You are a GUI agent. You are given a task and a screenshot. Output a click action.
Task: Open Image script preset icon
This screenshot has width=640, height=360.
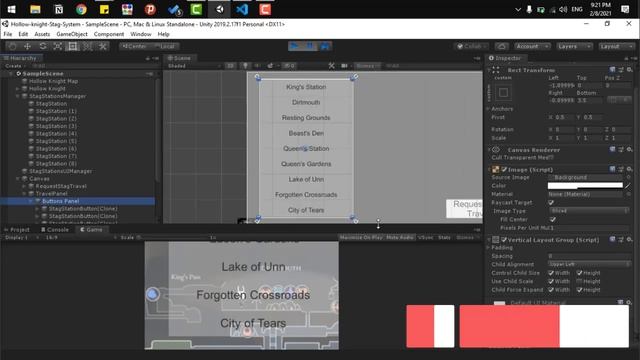click(621, 169)
